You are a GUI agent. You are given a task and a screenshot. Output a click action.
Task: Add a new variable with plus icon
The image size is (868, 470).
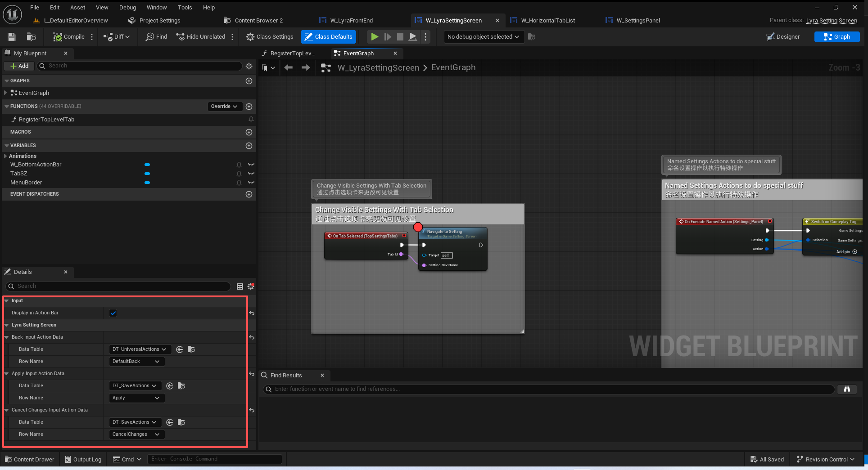(x=249, y=146)
